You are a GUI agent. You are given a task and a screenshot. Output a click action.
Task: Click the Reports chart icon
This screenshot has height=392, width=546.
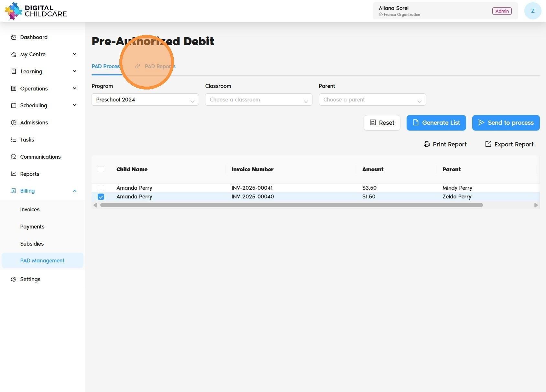point(14,174)
